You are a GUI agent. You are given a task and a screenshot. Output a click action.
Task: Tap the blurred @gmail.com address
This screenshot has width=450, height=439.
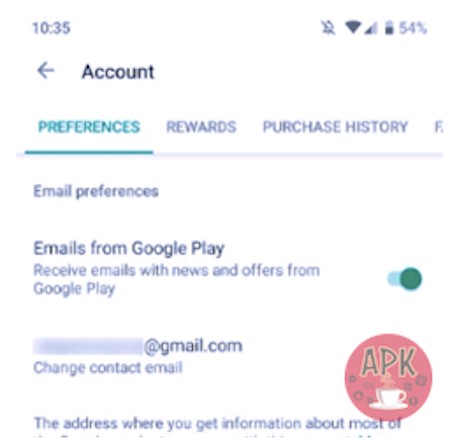(138, 346)
